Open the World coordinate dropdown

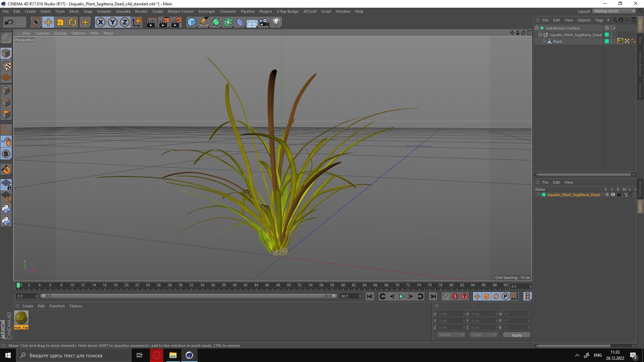pos(451,335)
